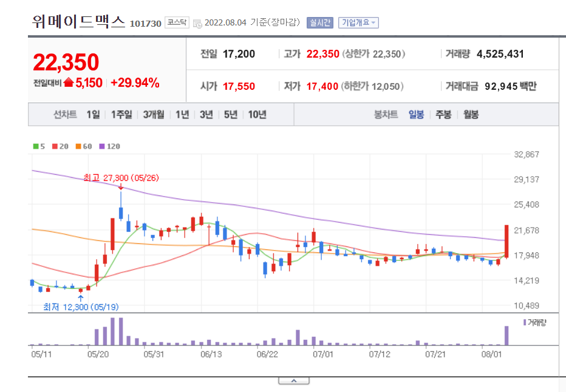
Task: Click the 전일 value 17,200
Action: [x=239, y=54]
